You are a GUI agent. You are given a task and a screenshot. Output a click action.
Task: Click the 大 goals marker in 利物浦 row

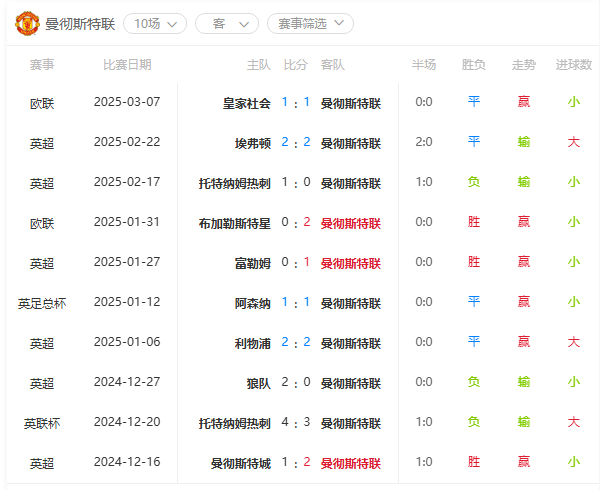[x=574, y=342]
